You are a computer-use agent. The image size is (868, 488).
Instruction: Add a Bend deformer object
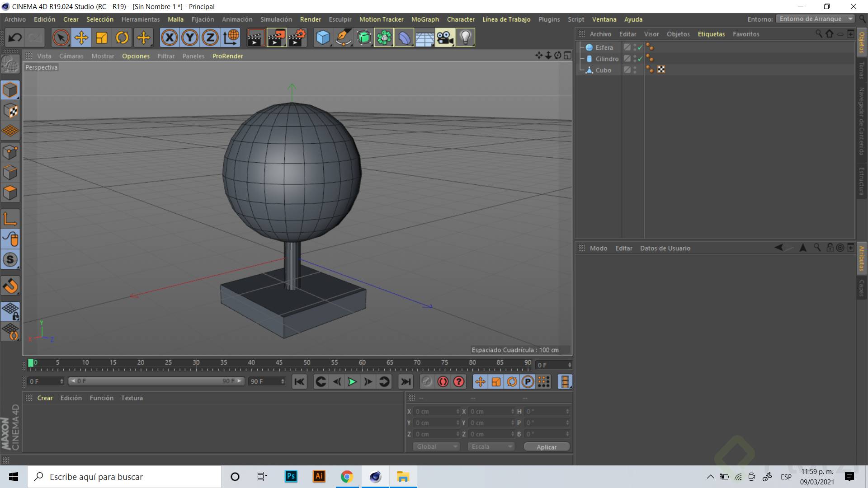(404, 38)
